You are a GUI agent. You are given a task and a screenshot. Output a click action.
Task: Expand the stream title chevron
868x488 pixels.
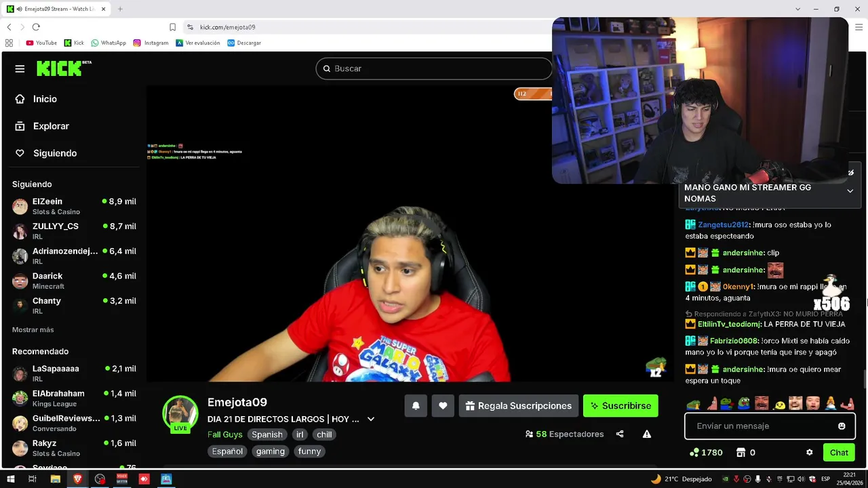[371, 419]
